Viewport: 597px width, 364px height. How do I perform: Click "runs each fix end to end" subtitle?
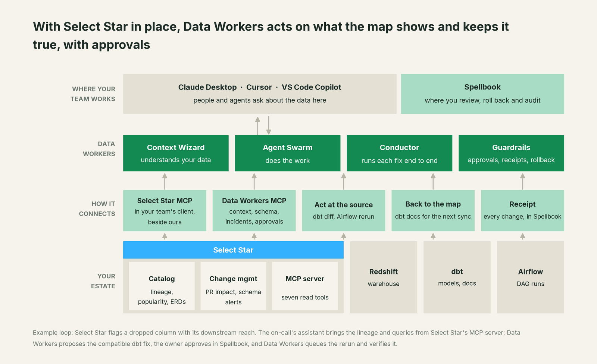pos(399,161)
